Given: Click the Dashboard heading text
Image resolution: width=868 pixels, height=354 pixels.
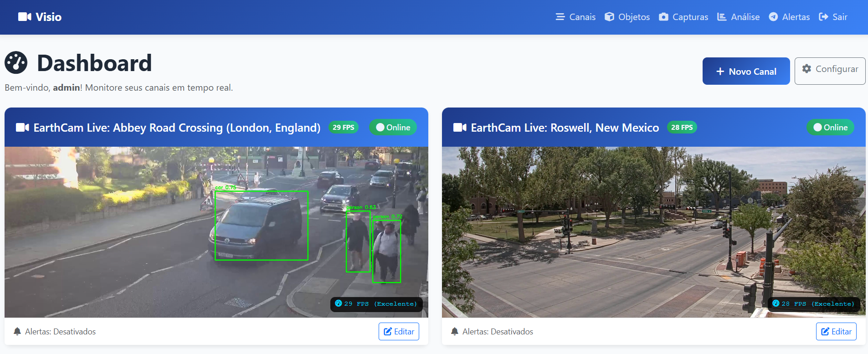Looking at the screenshot, I should 94,63.
